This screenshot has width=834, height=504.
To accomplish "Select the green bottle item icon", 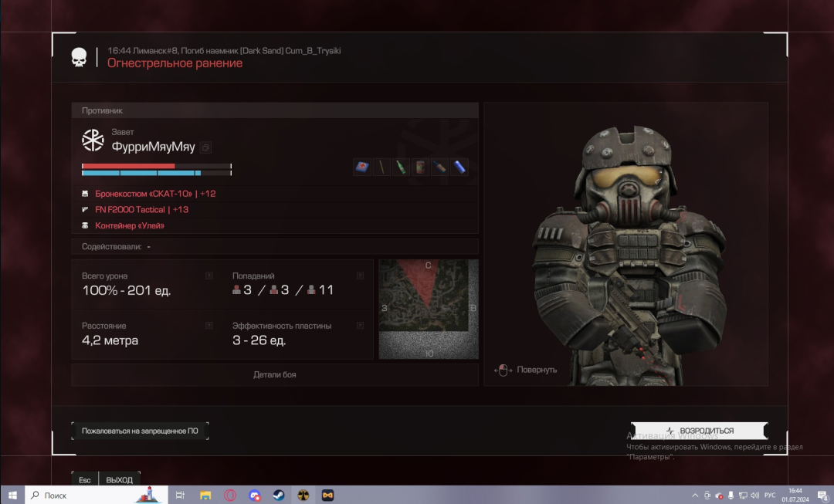I will click(401, 167).
